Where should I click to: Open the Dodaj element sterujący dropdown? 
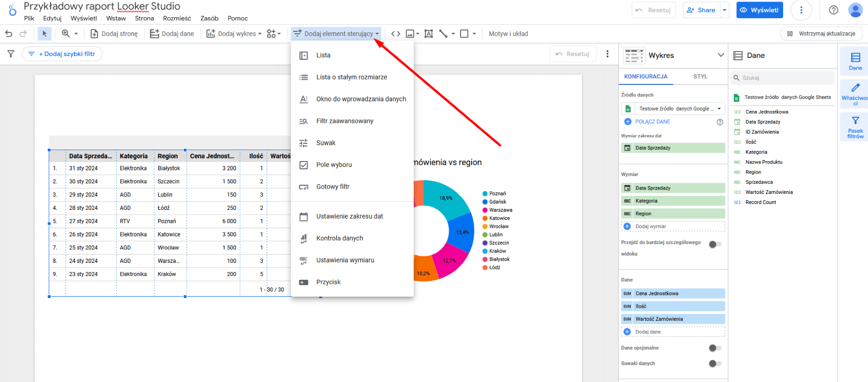pos(336,34)
